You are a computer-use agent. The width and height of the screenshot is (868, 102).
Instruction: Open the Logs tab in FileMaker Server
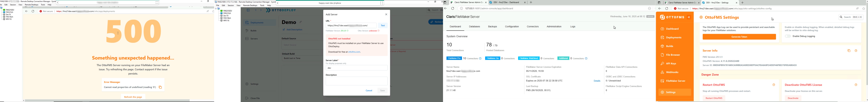point(573,27)
